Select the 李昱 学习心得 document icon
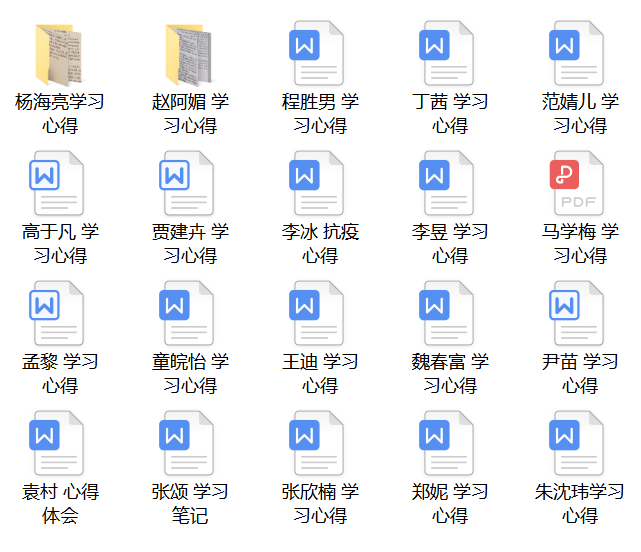Image resolution: width=641 pixels, height=552 pixels. point(446,183)
